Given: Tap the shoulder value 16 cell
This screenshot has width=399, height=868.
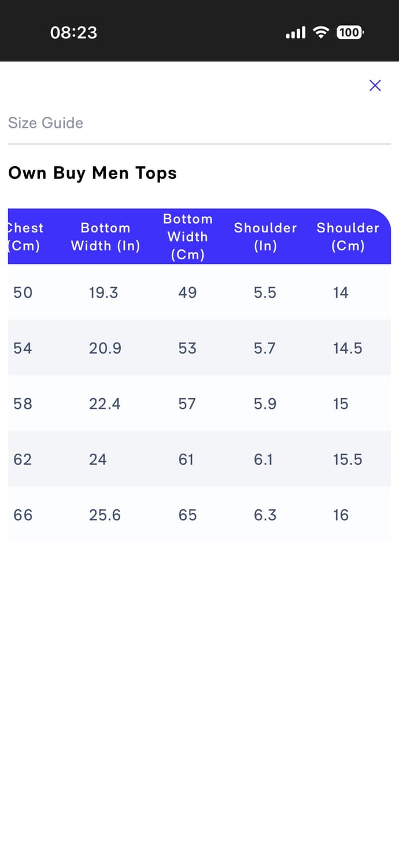Looking at the screenshot, I should pyautogui.click(x=341, y=514).
